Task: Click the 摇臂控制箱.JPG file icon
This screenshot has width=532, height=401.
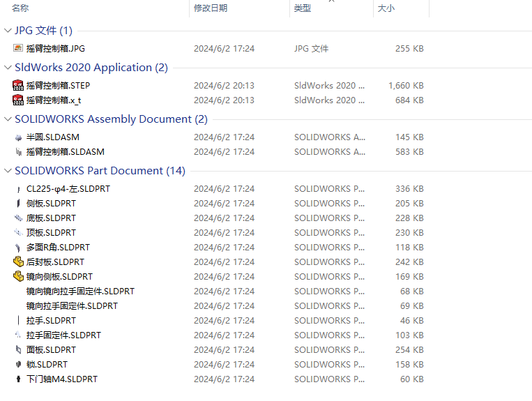Action: [x=18, y=48]
